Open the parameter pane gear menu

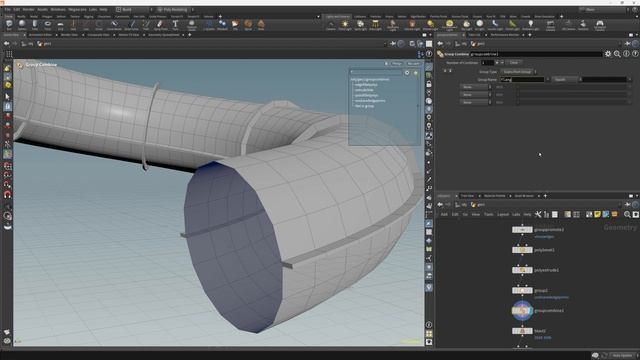608,54
